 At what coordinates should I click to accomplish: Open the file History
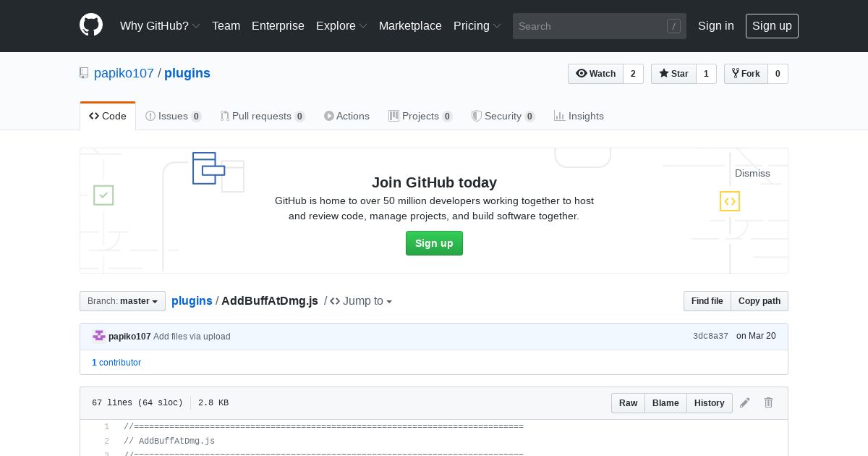point(709,403)
